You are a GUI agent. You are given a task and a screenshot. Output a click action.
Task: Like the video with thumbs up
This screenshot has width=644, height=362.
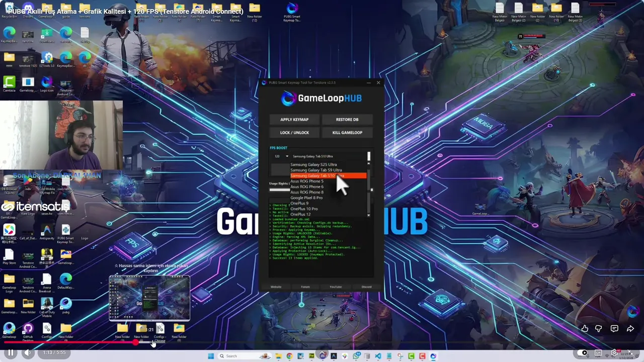pyautogui.click(x=585, y=329)
